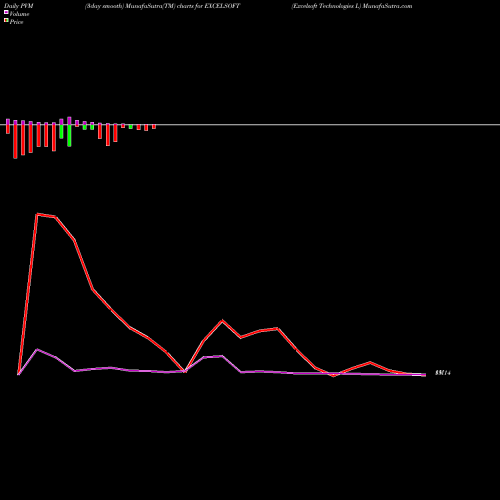The image size is (500, 500).
Task: Click the Volume legend label
Action: pyautogui.click(x=19, y=14)
